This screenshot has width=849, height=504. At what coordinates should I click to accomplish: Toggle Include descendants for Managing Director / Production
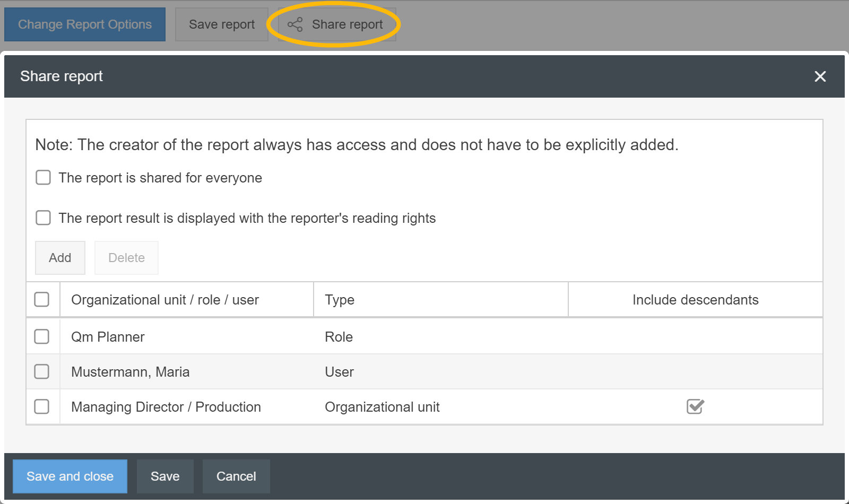tap(695, 406)
